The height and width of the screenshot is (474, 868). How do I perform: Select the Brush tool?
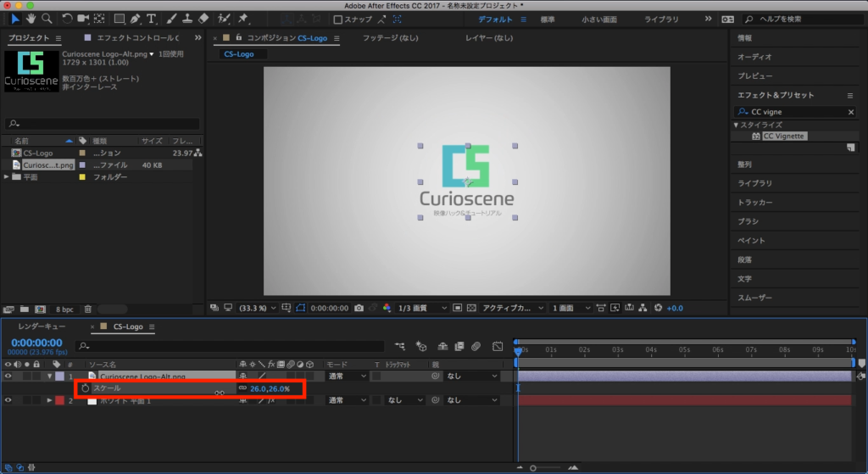(170, 18)
